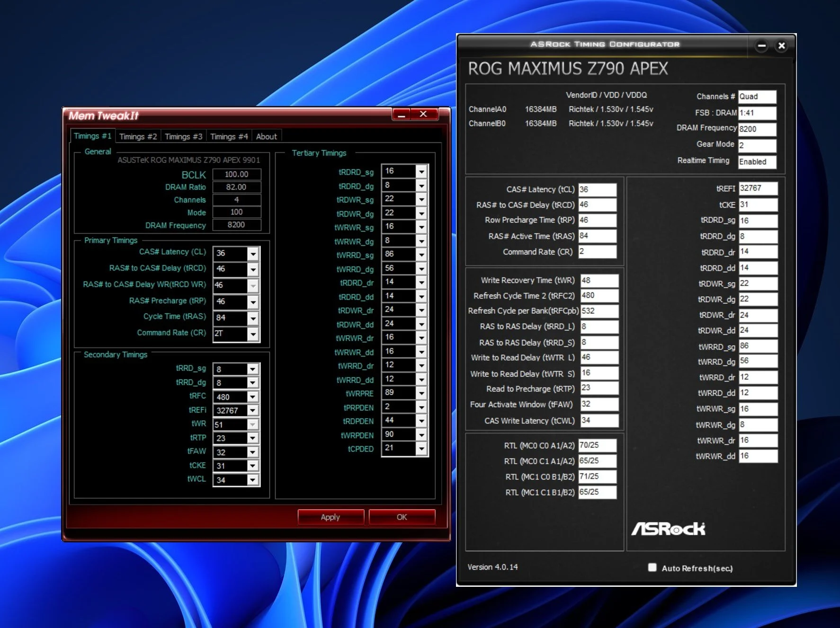The width and height of the screenshot is (840, 628).
Task: Select the CAS Write Latency (tCWL) field
Action: 599,420
